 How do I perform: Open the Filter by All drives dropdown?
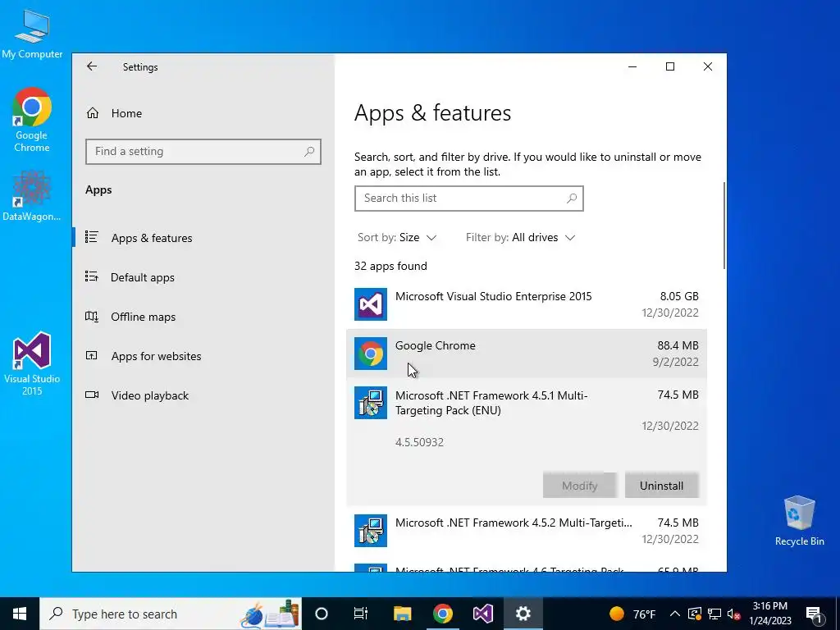520,237
